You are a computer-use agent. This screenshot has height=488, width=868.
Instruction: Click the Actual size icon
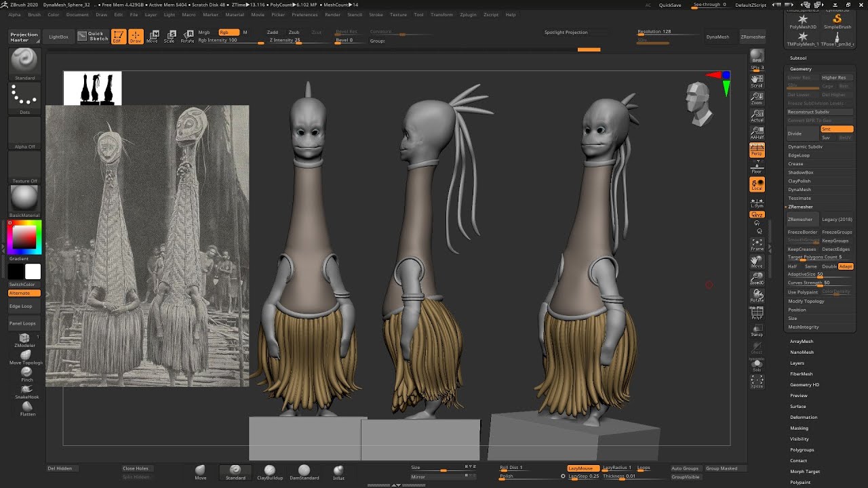757,115
